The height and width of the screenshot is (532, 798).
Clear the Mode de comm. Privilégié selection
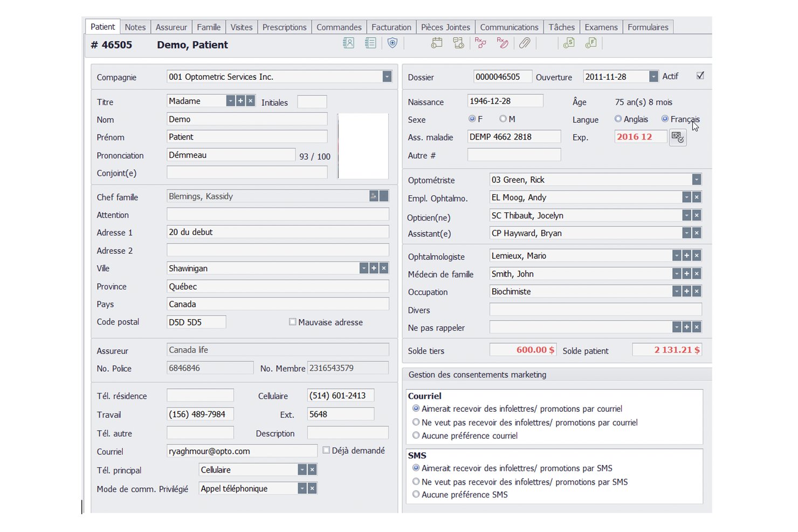[x=312, y=488]
